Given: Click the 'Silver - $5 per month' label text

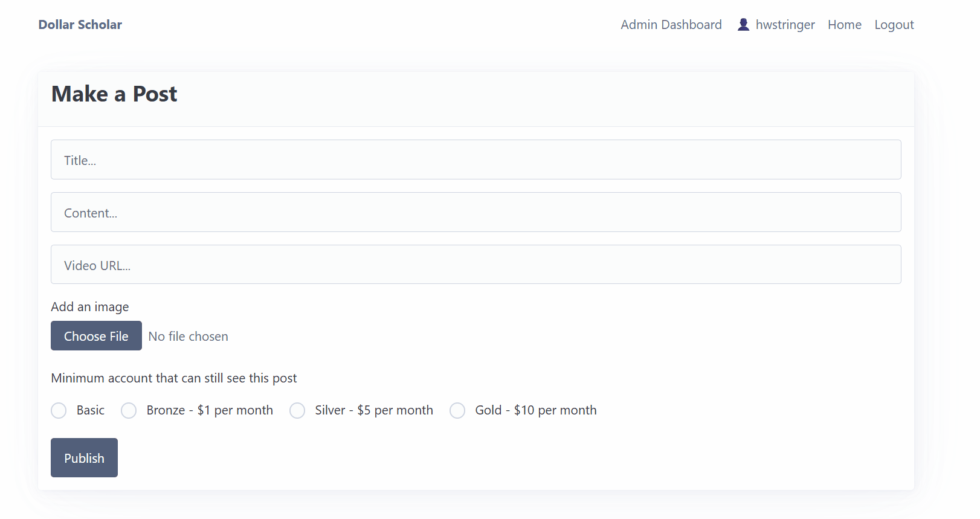Looking at the screenshot, I should coord(373,410).
